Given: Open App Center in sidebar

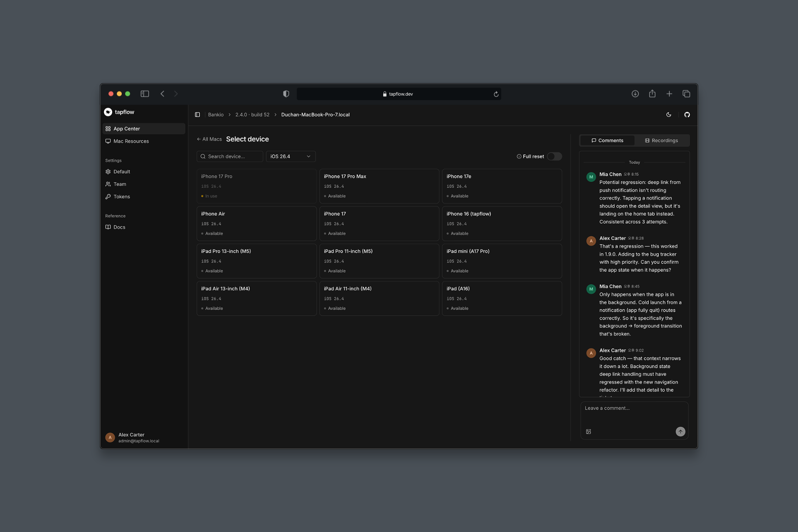Looking at the screenshot, I should [144, 129].
